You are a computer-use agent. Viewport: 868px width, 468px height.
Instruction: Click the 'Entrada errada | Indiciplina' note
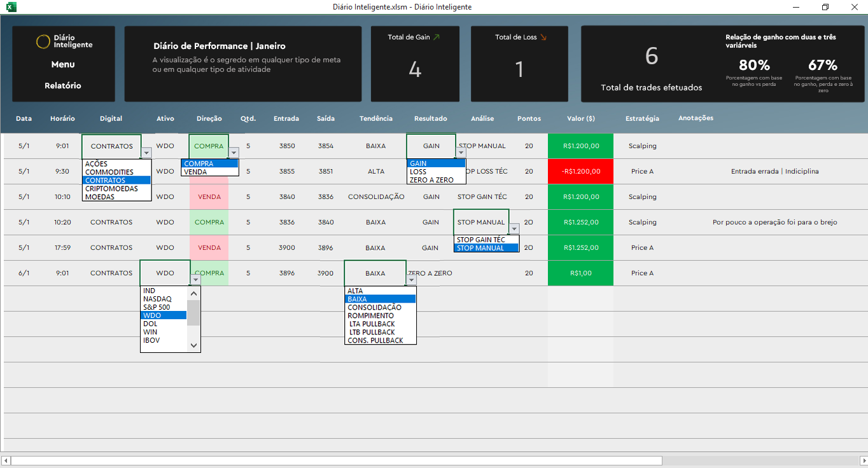pyautogui.click(x=774, y=172)
